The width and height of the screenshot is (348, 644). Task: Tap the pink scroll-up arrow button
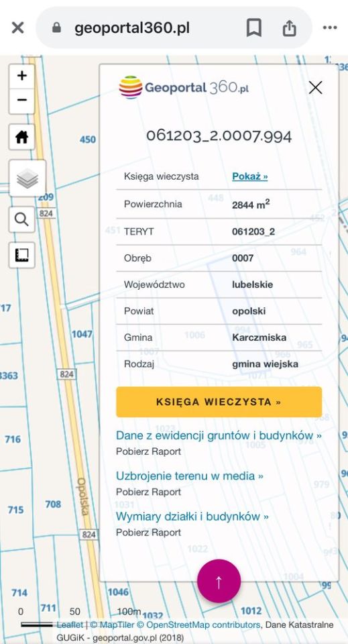point(219,581)
